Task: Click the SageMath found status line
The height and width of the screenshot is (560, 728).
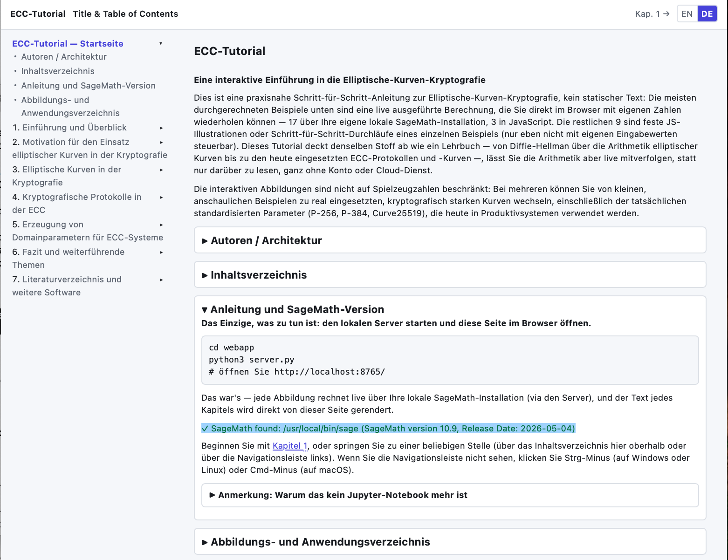Action: pos(388,429)
